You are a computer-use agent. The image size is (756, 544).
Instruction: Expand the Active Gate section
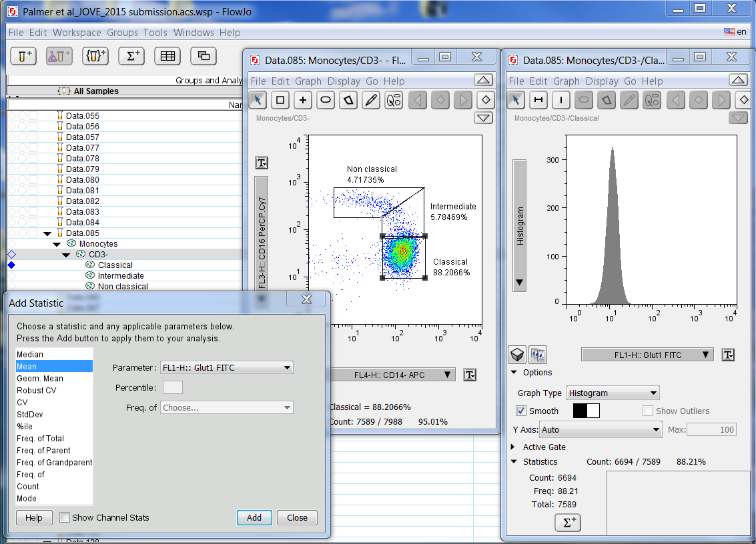pyautogui.click(x=513, y=447)
